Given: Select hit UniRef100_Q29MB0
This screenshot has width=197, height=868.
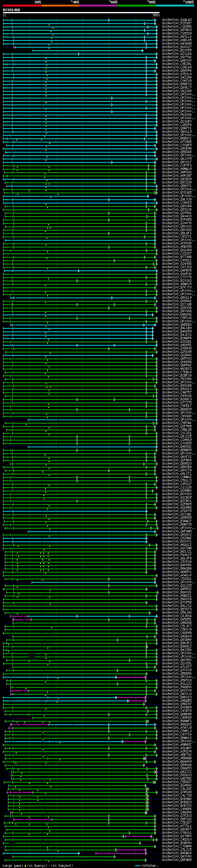Looking at the screenshot, I should click(x=177, y=491).
